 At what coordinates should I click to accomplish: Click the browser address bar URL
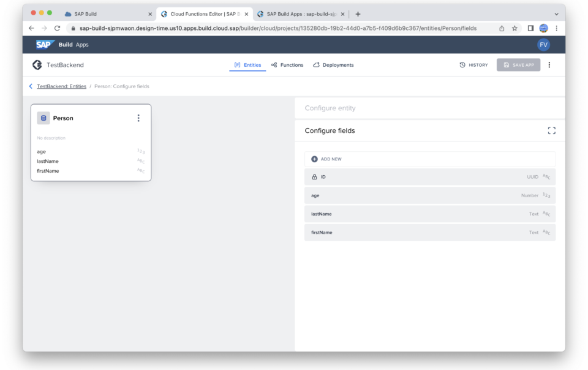click(x=278, y=28)
